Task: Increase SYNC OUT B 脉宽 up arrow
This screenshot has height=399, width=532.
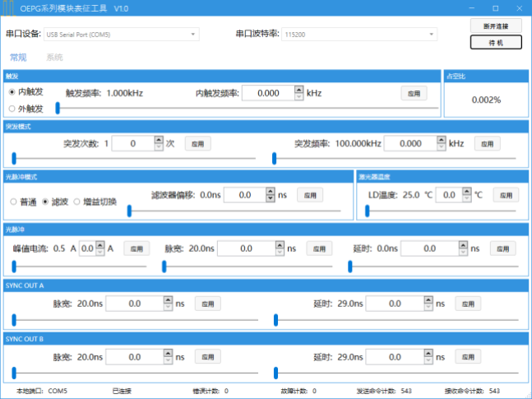Action: click(x=169, y=354)
